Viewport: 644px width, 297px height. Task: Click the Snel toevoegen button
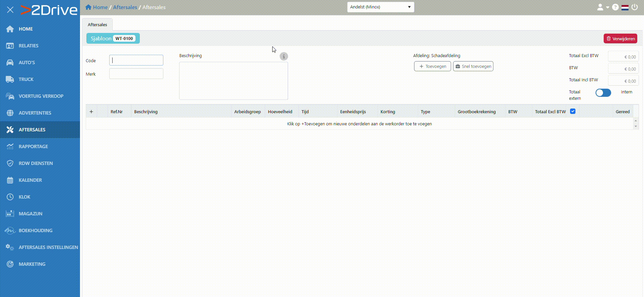[473, 66]
